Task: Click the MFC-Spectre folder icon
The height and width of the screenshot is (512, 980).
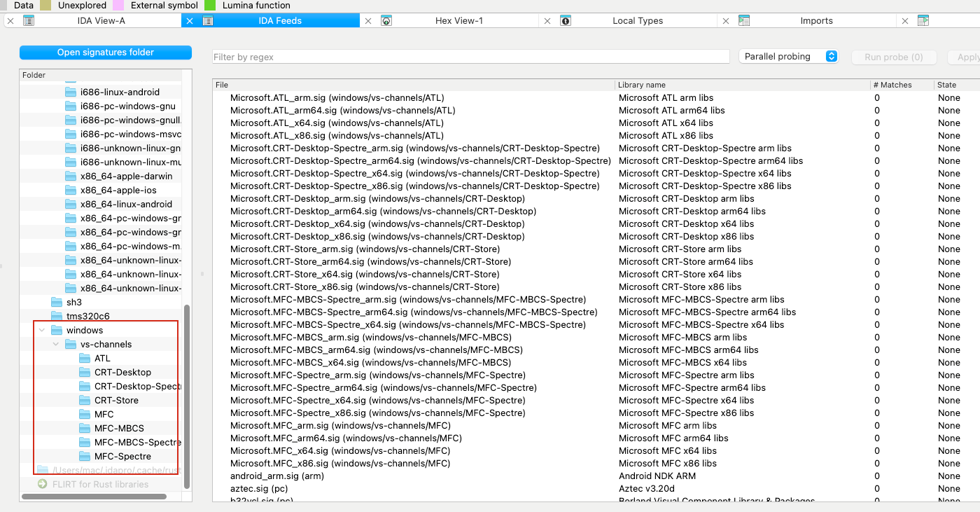Action: 85,456
